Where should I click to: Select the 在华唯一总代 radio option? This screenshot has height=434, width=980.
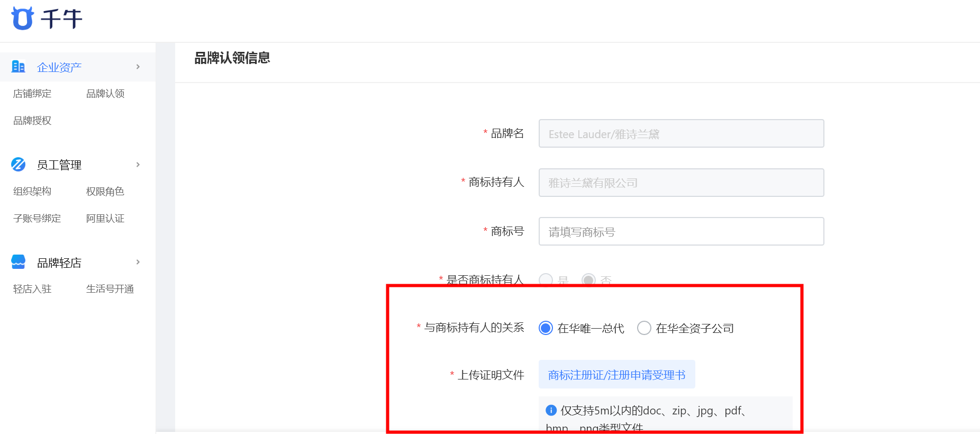tap(546, 328)
